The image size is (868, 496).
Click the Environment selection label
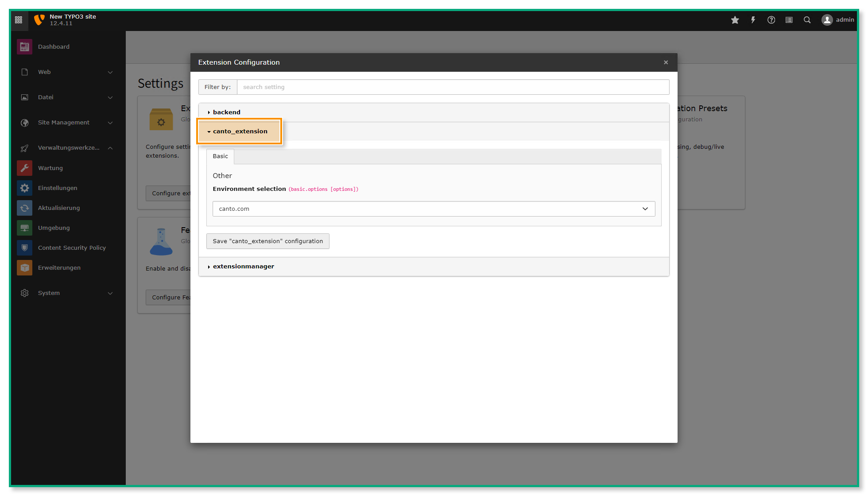click(249, 189)
